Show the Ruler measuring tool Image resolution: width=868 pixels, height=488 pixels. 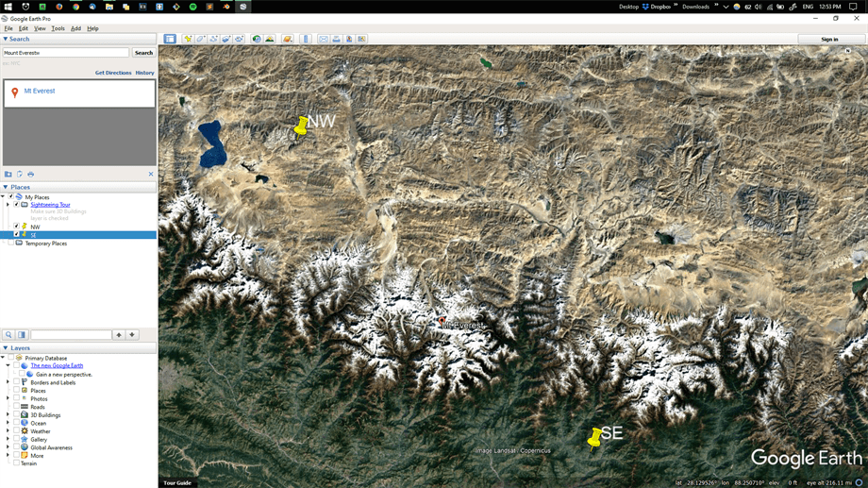tap(306, 39)
